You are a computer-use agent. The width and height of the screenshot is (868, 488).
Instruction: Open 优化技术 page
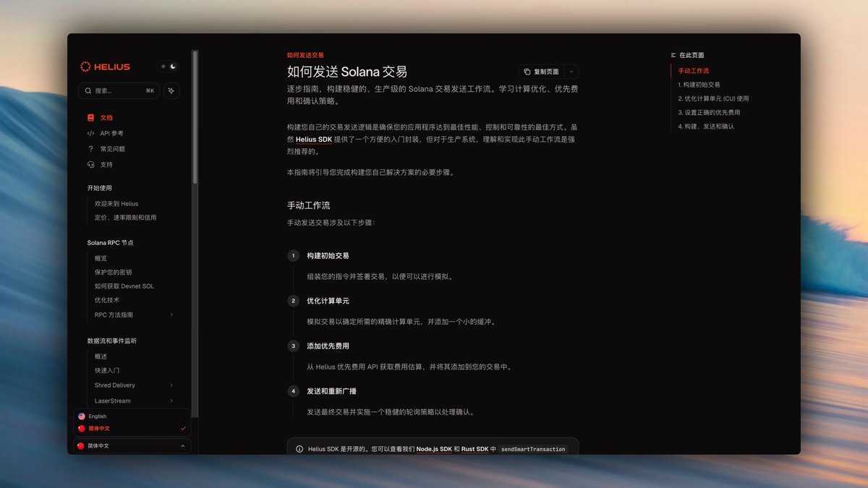[x=107, y=300]
